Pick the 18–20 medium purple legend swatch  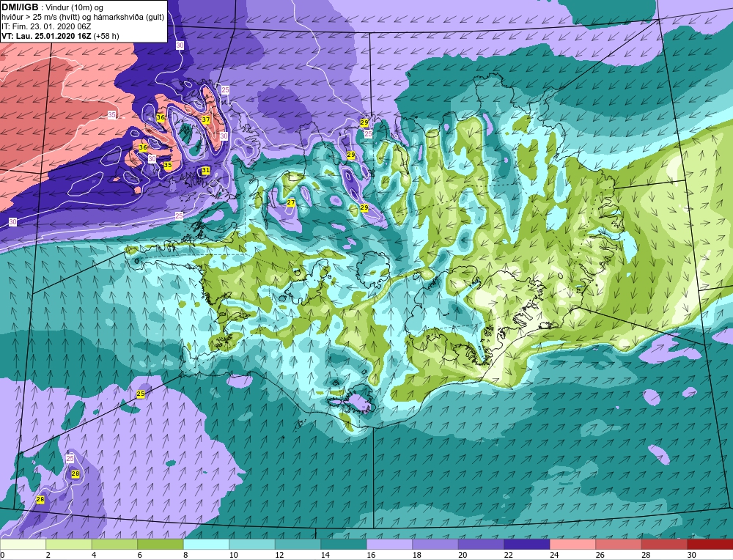click(435, 545)
